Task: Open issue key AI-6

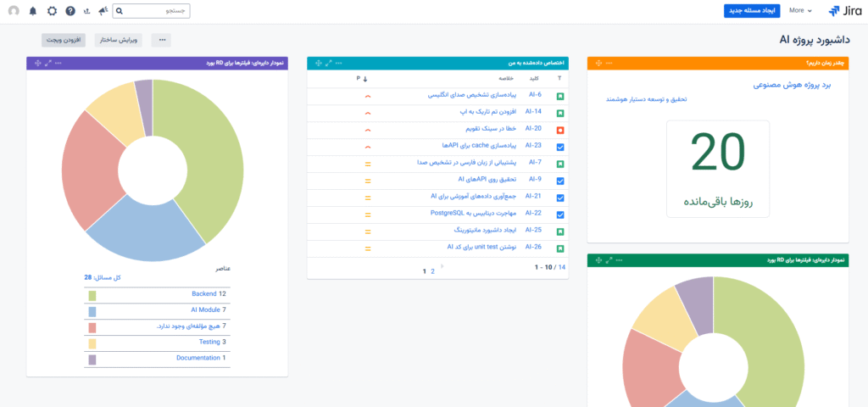Action: [x=535, y=95]
